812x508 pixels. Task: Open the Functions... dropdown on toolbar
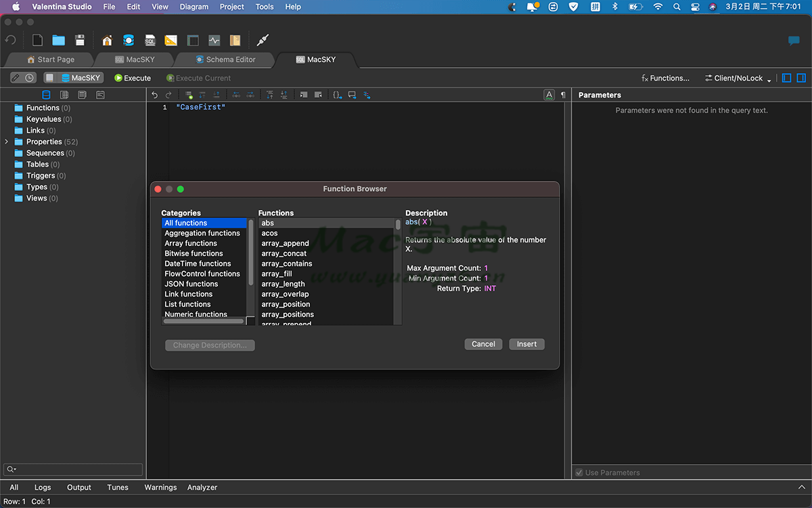[665, 77]
